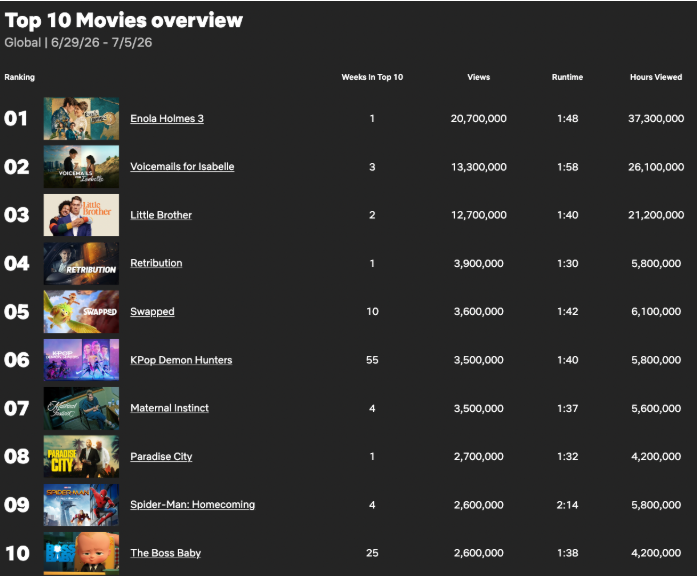Click the 25 weeks value for Boss Baby
Screen dimensions: 697x576
[x=372, y=553]
